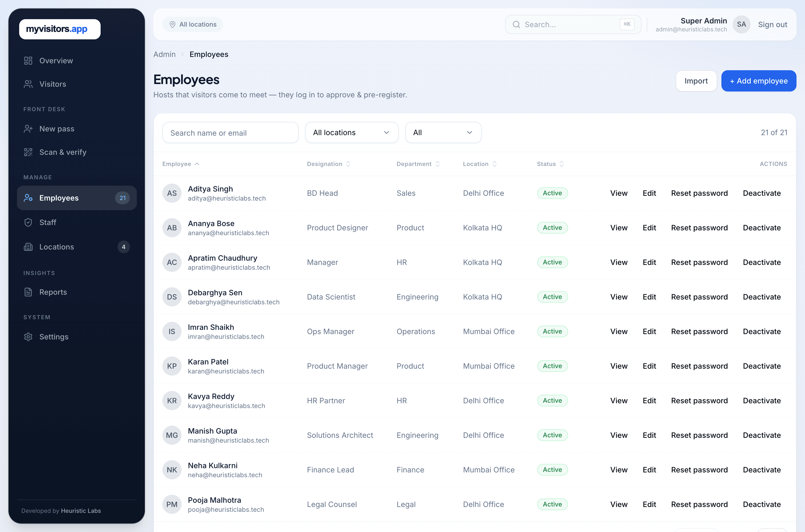View Aditya Singh's details
The image size is (805, 532).
pos(619,193)
